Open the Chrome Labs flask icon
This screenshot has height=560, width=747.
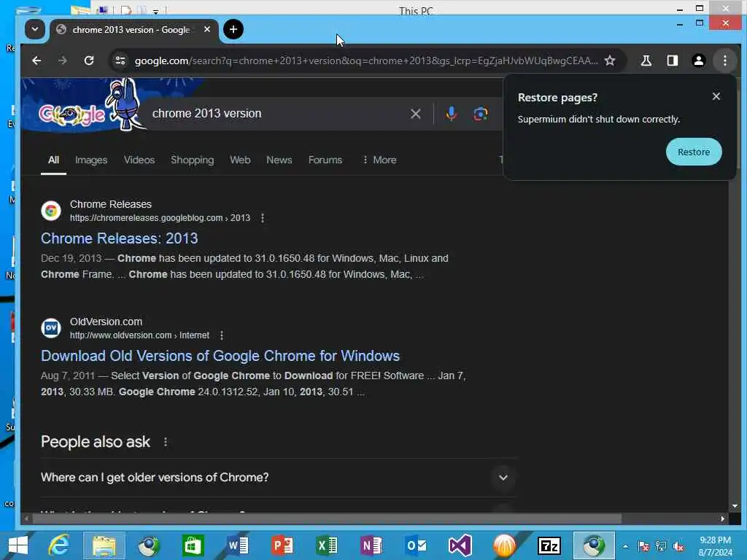pyautogui.click(x=646, y=61)
